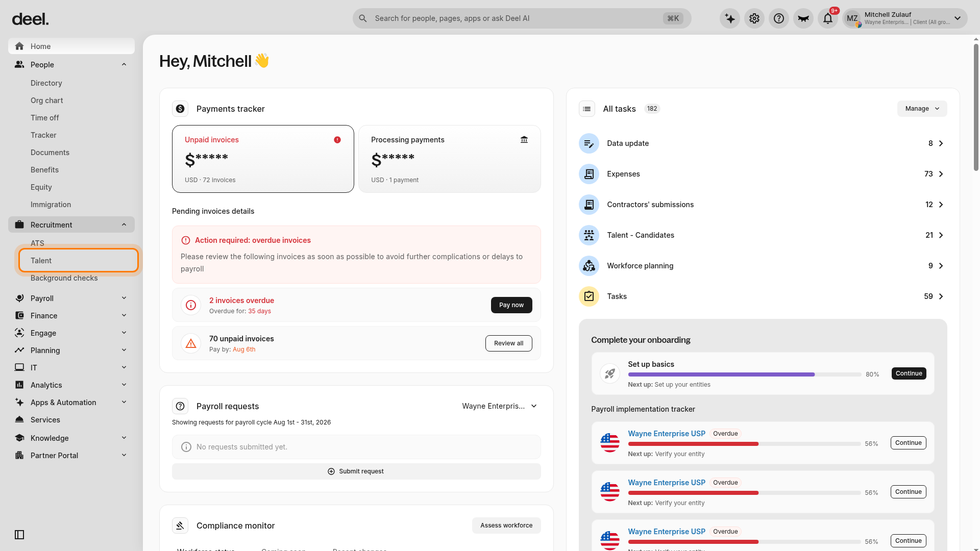980x551 pixels.
Task: Expand the Finance sidebar section
Action: 71,316
